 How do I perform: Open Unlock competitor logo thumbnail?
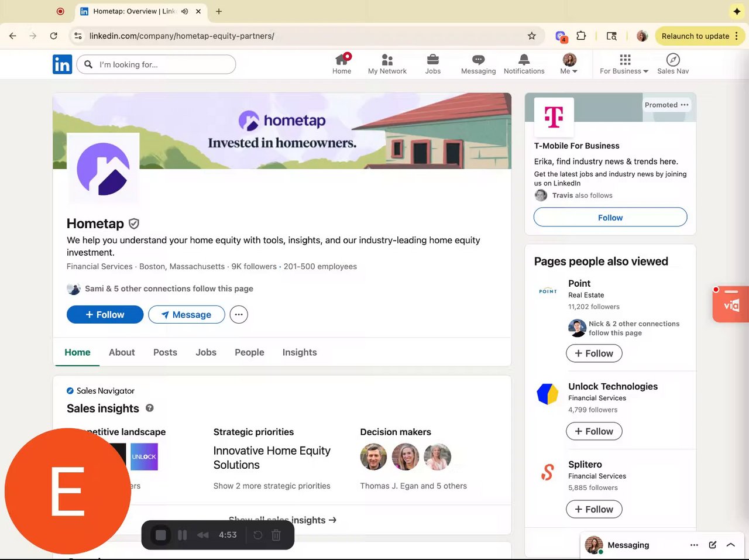(x=144, y=457)
